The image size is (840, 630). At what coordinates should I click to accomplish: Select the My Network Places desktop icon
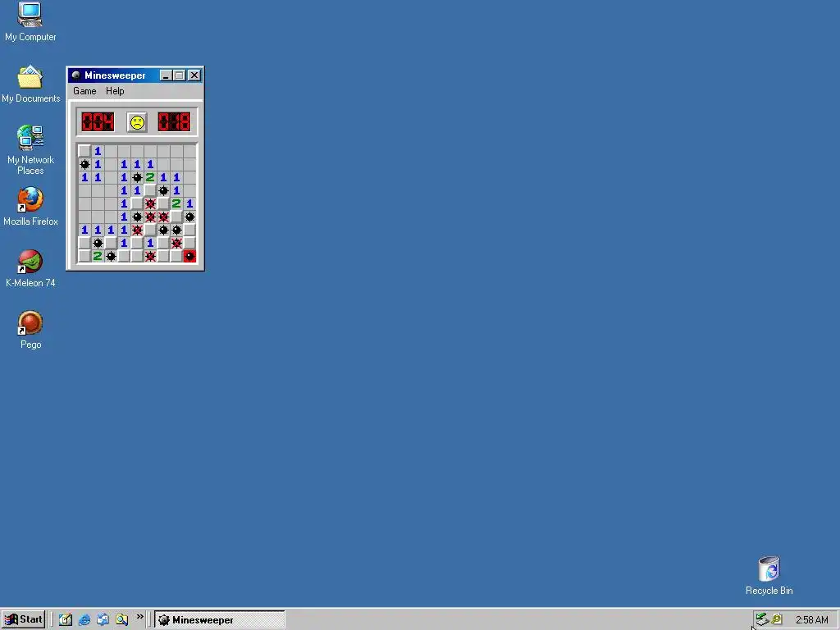point(30,150)
